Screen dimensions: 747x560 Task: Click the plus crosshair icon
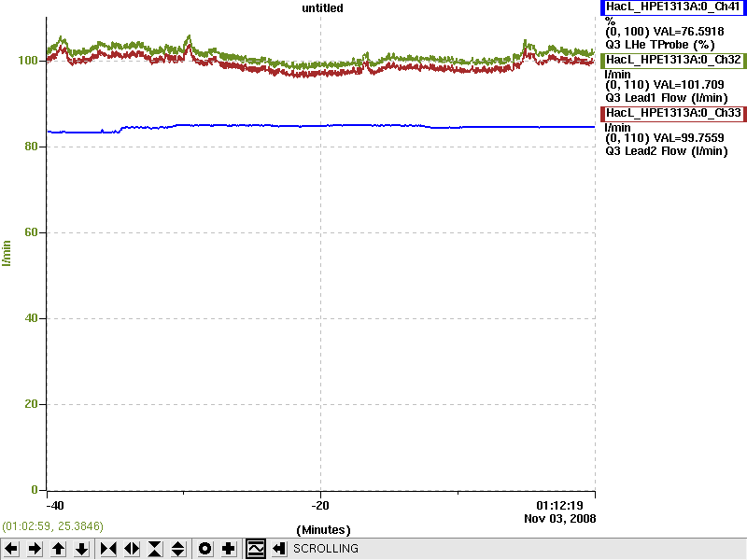click(x=228, y=549)
